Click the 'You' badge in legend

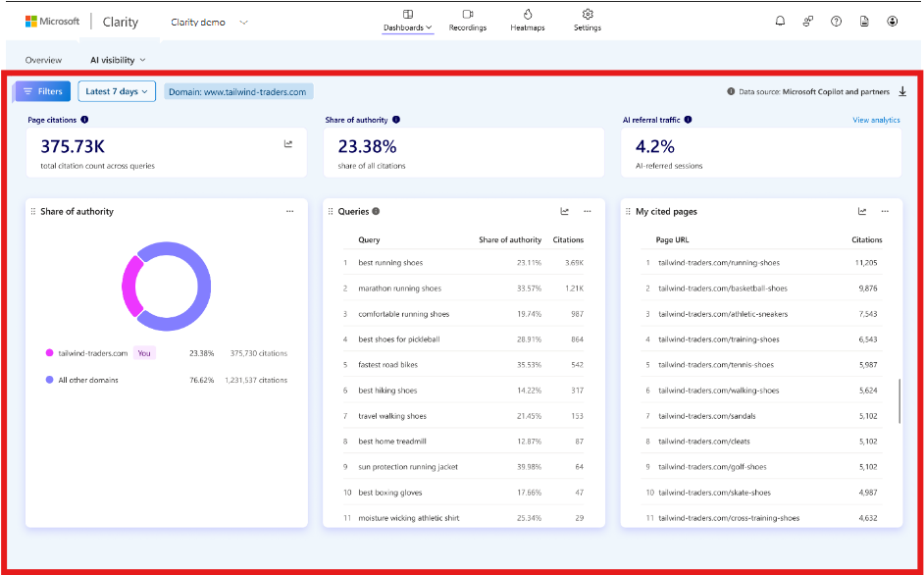pyautogui.click(x=144, y=353)
